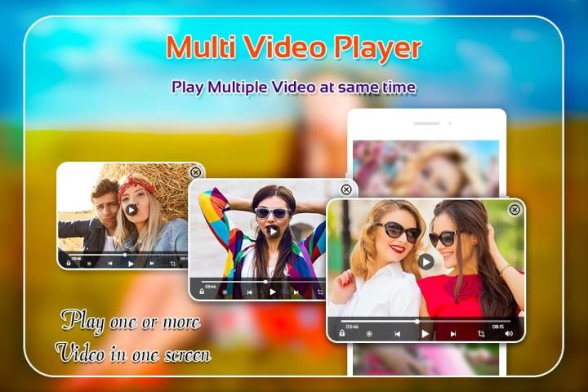The height and width of the screenshot is (392, 588).
Task: Click the crop icon in the left video
Action: click(x=173, y=264)
